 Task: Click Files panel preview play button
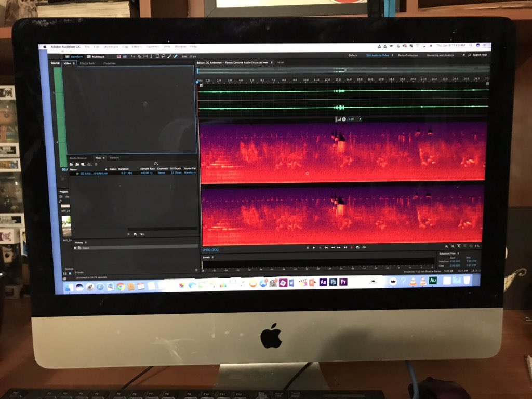pos(129,234)
